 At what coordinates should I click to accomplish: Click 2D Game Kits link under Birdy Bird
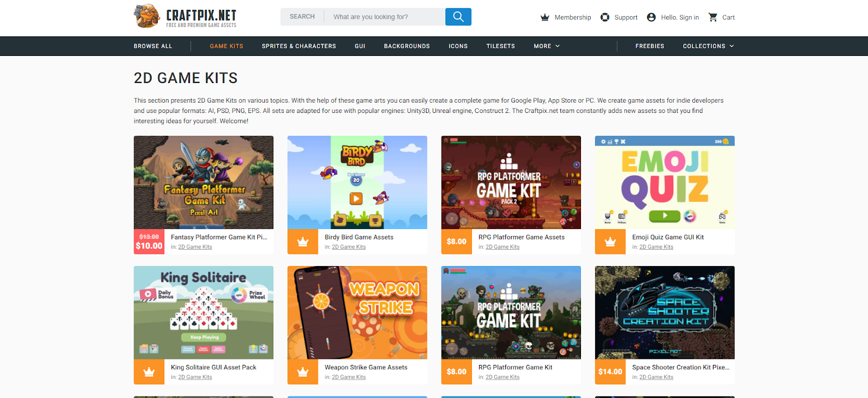[x=349, y=247]
